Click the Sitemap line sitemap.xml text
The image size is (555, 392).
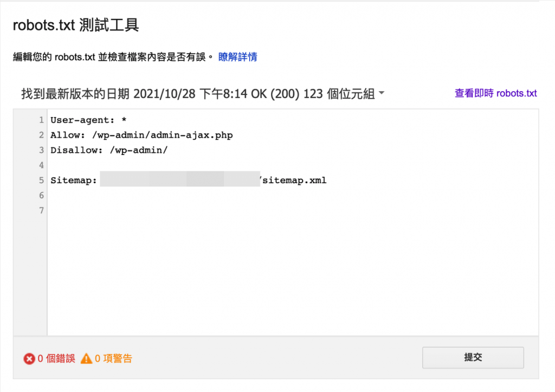(x=294, y=180)
